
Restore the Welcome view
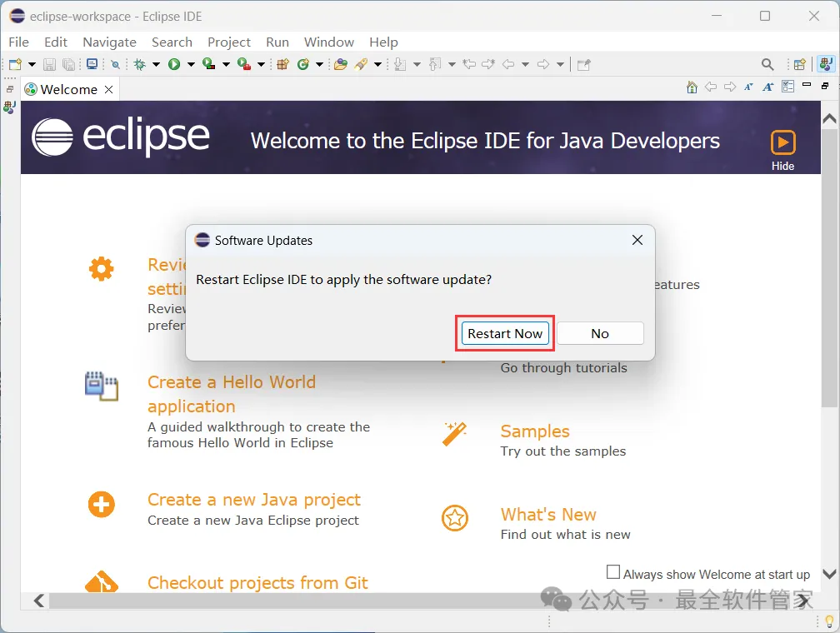coord(825,86)
